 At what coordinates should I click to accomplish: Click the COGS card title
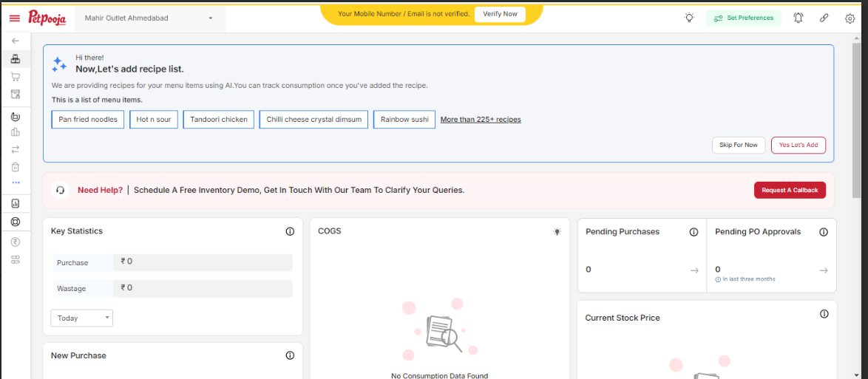pyautogui.click(x=329, y=231)
